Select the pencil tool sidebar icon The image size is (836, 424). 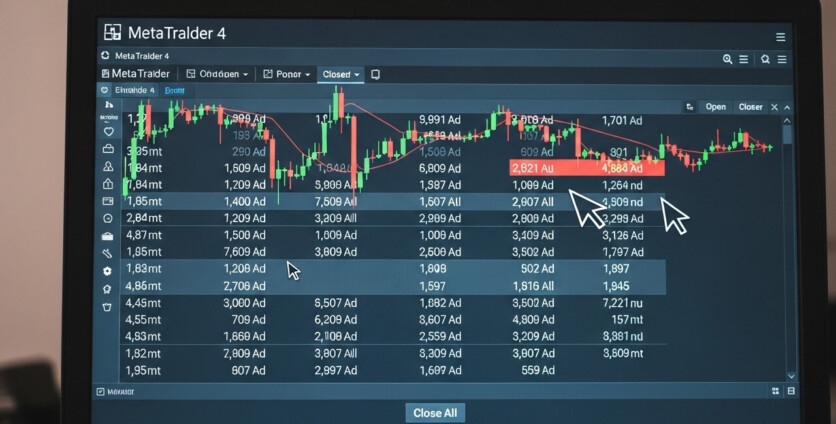tap(108, 253)
